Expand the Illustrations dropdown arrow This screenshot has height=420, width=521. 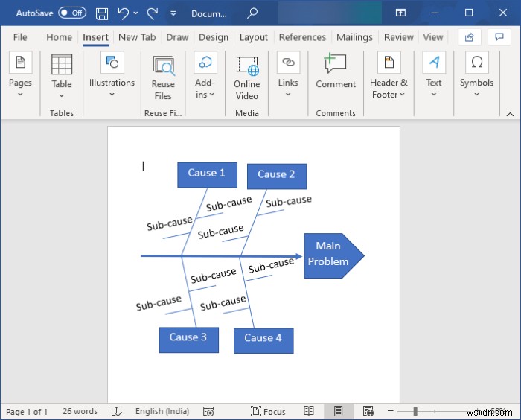(112, 95)
